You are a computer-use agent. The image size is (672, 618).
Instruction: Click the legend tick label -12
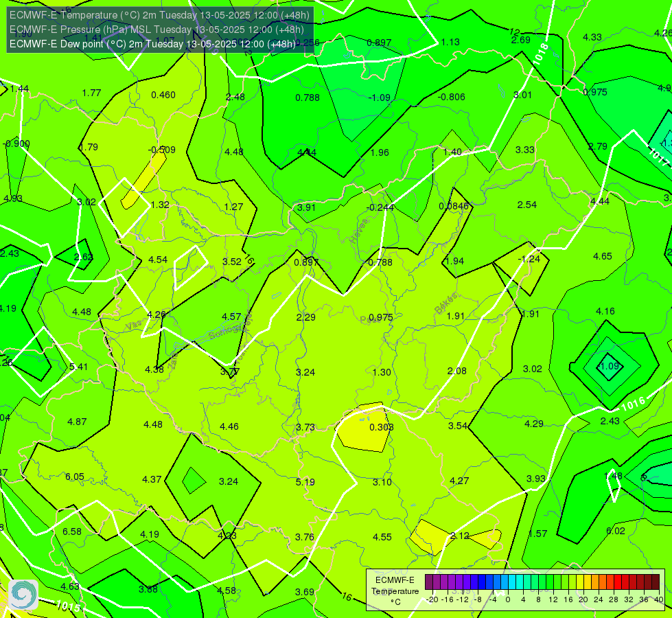pos(463,599)
